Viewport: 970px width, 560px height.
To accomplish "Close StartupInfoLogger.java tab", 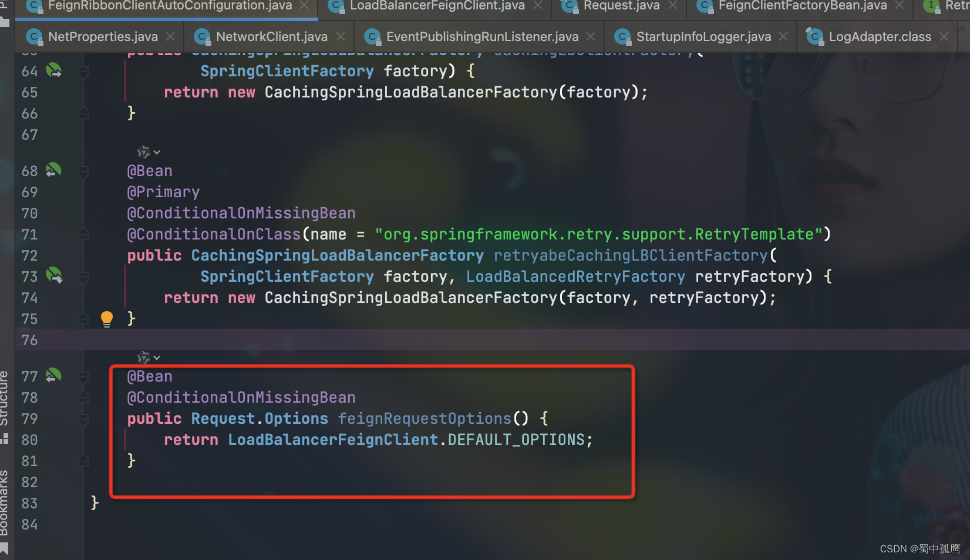I will coord(783,36).
